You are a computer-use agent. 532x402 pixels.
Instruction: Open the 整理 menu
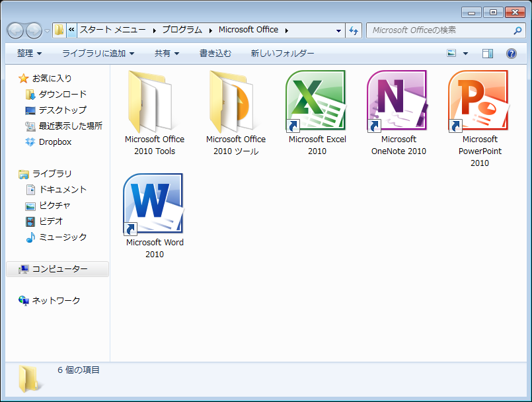[29, 54]
